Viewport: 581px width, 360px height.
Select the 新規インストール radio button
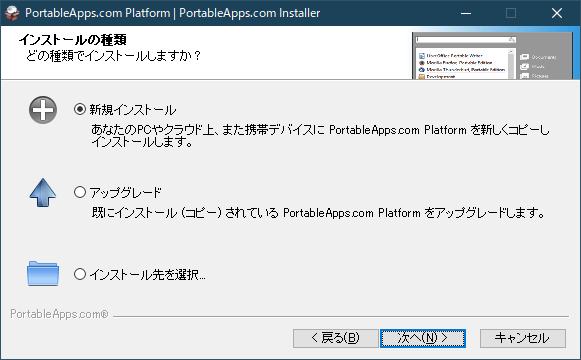(80, 109)
